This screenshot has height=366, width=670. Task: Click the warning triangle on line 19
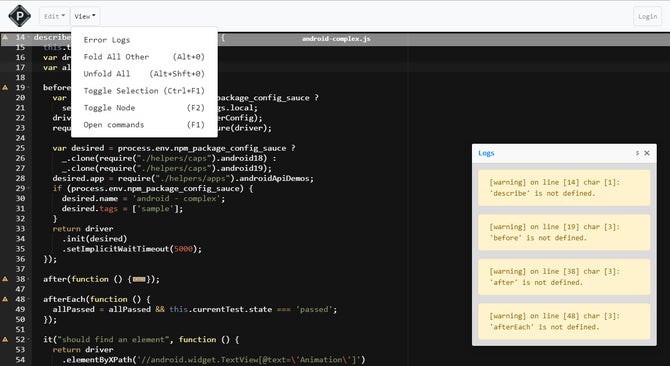(x=5, y=88)
